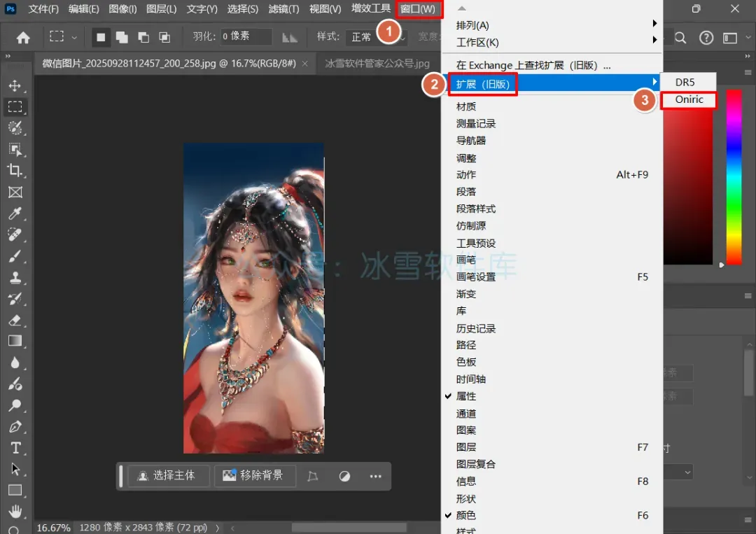Toggle the 图层 panel entry

(552, 447)
